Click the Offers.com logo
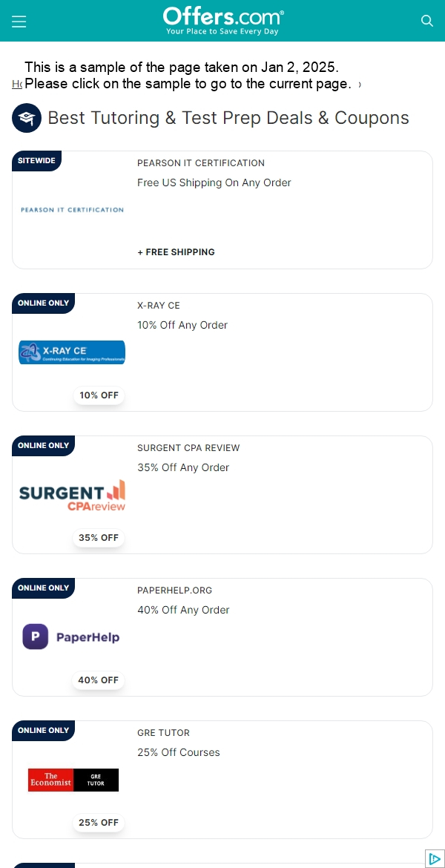Viewport: 445px width, 868px height. [x=223, y=21]
